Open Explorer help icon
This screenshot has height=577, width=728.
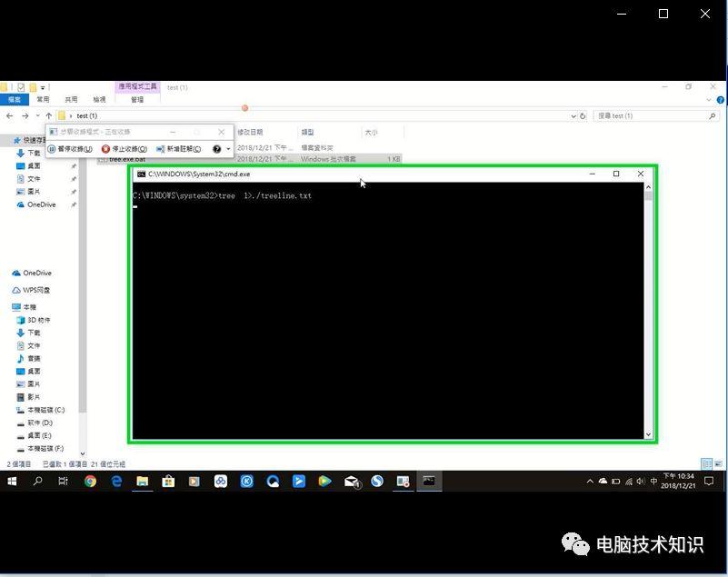pos(721,100)
